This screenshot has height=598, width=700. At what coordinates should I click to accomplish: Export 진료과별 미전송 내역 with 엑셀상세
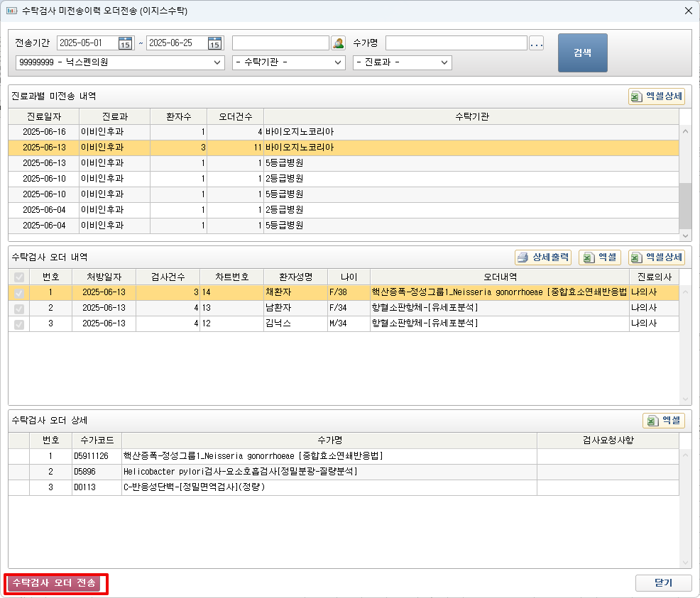[656, 96]
